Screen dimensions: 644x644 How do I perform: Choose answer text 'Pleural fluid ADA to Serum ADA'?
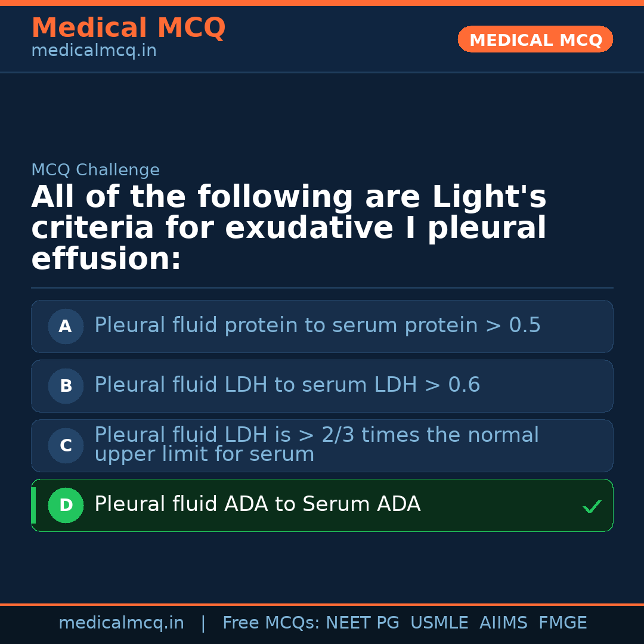[257, 504]
